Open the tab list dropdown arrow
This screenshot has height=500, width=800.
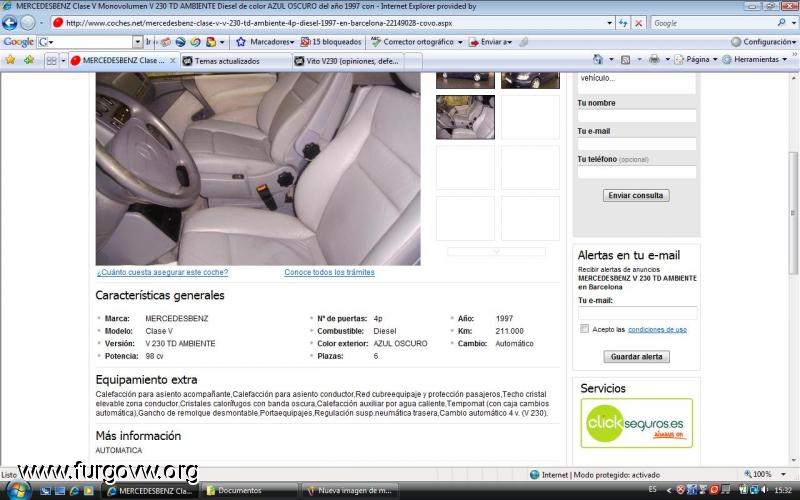[63, 61]
